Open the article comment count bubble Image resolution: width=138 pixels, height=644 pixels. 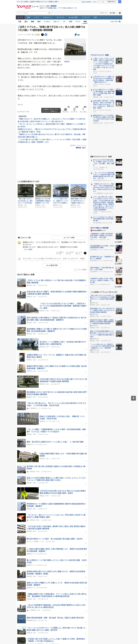[x=33, y=35]
